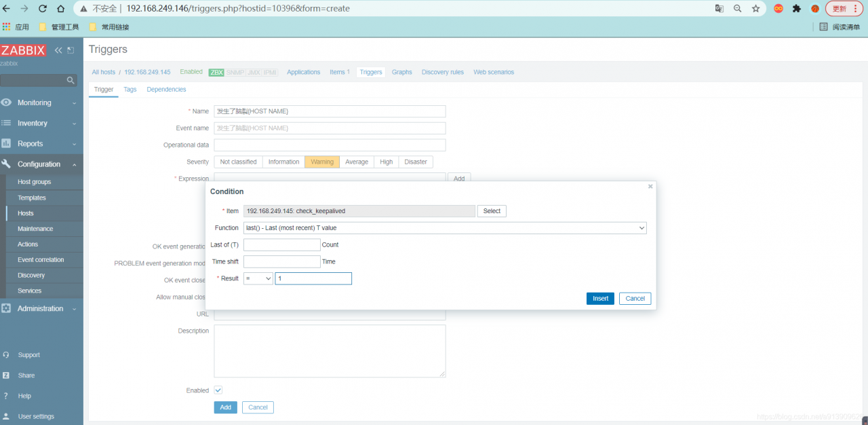Click the translate page icon
Screen dimensions: 868x425
pos(719,9)
